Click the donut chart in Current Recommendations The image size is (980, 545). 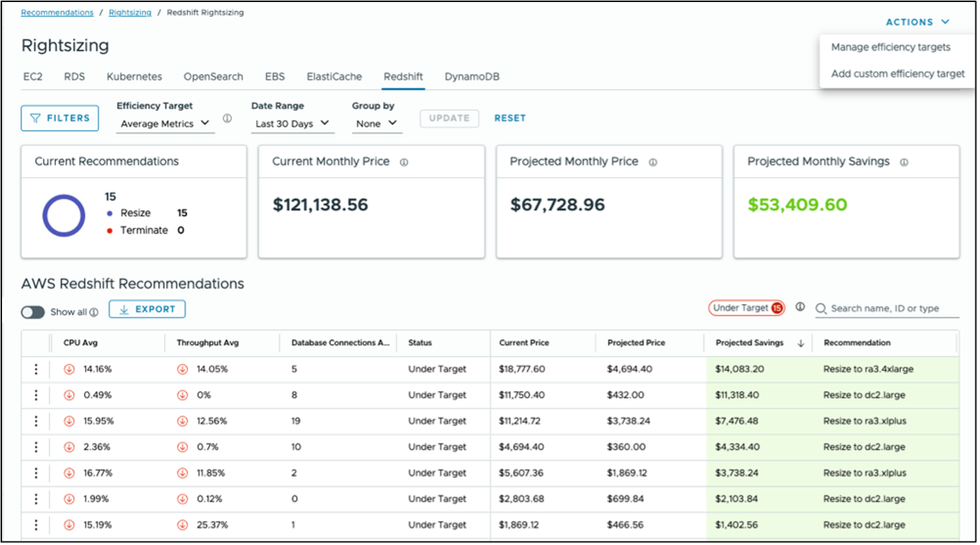click(64, 216)
